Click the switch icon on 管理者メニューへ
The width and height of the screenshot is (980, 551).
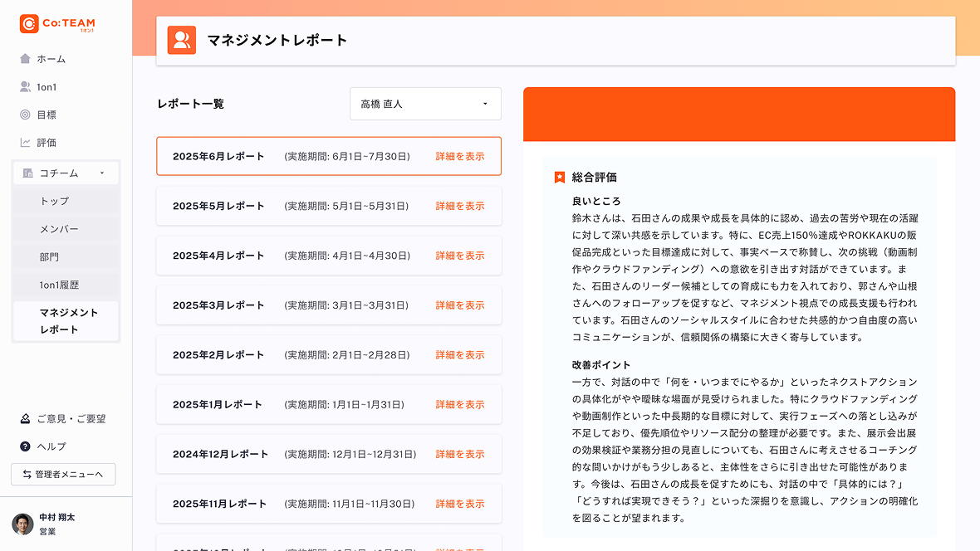(28, 474)
